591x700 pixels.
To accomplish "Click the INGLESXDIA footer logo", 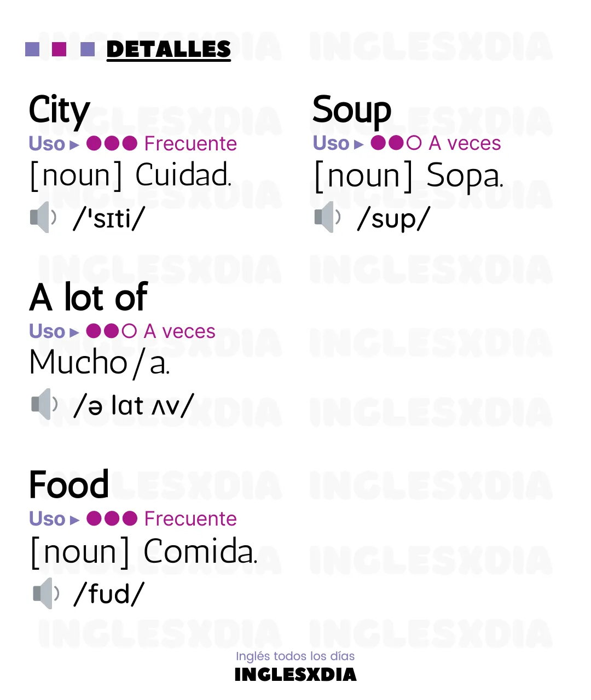I will pyautogui.click(x=296, y=675).
